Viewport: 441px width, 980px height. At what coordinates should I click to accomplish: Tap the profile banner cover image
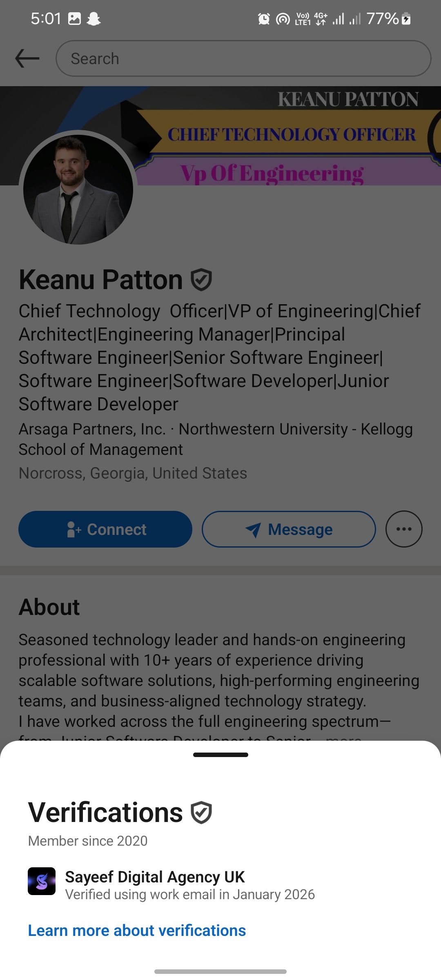click(x=286, y=135)
